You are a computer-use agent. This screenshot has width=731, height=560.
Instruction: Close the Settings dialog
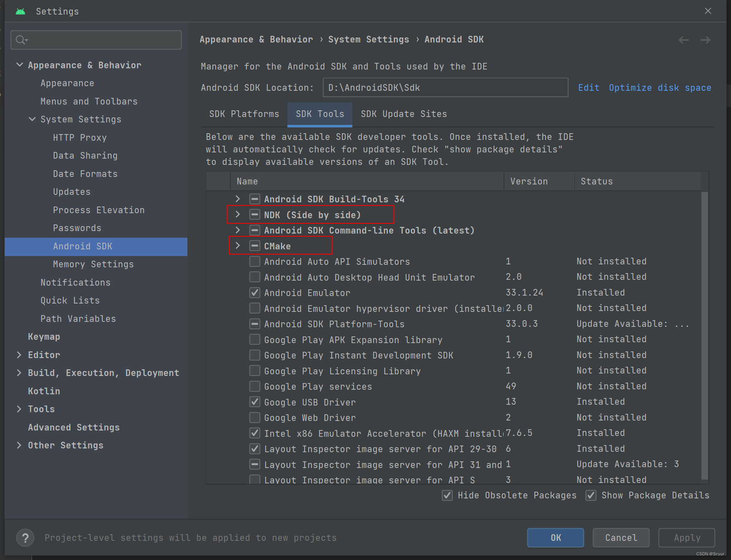pyautogui.click(x=708, y=11)
